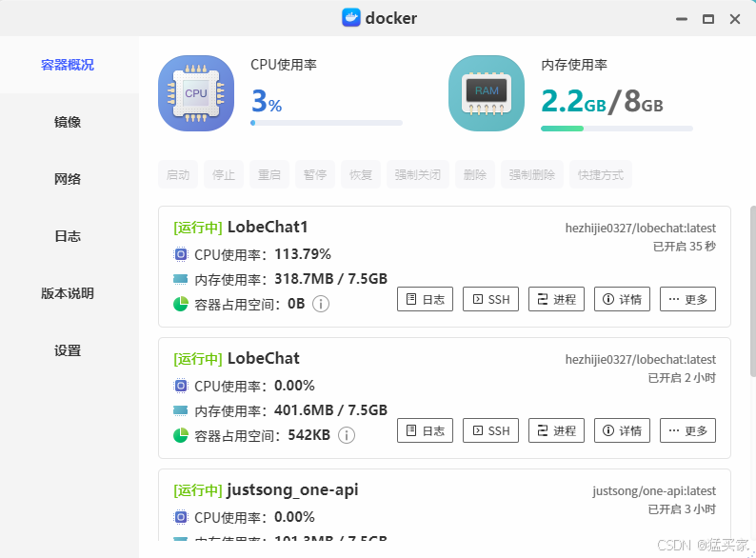
Task: Click the 3% overall CPU usage value
Action: click(267, 101)
